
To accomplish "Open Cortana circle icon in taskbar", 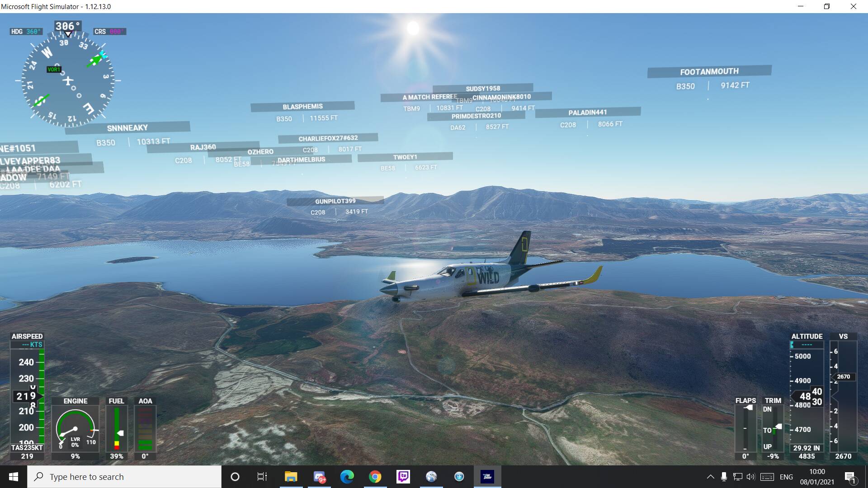I will click(x=235, y=477).
